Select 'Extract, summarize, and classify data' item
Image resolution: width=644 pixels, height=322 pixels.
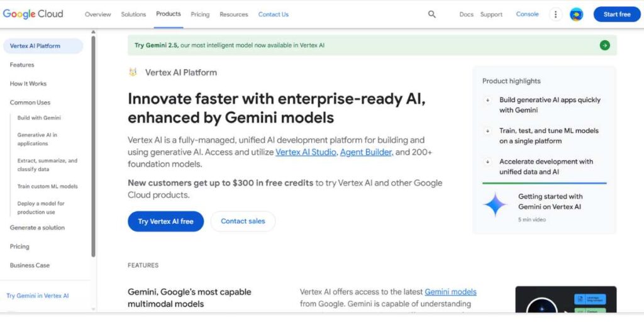(x=47, y=165)
